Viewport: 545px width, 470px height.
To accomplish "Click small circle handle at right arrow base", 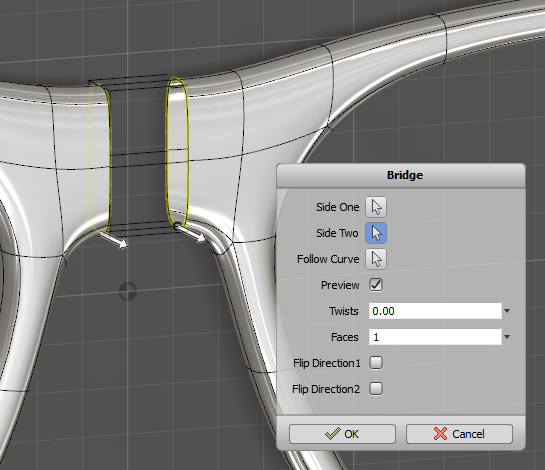I will pos(177,227).
